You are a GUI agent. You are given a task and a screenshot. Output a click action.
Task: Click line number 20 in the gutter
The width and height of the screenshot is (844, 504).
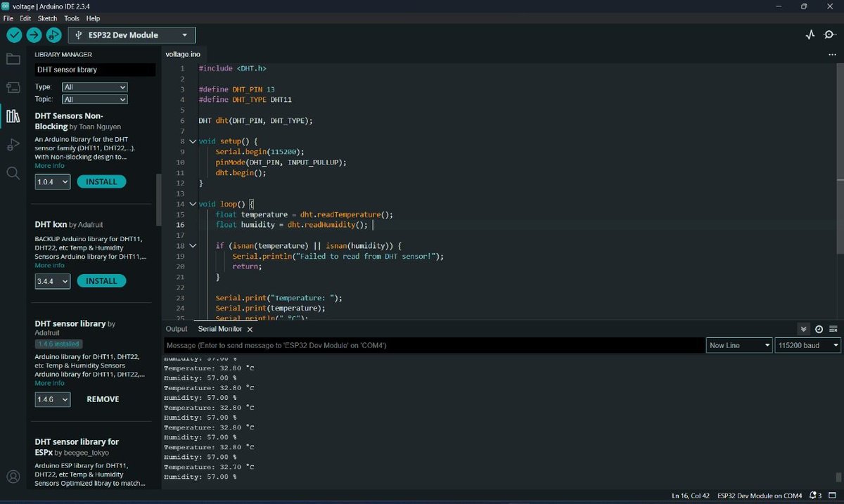pos(180,266)
